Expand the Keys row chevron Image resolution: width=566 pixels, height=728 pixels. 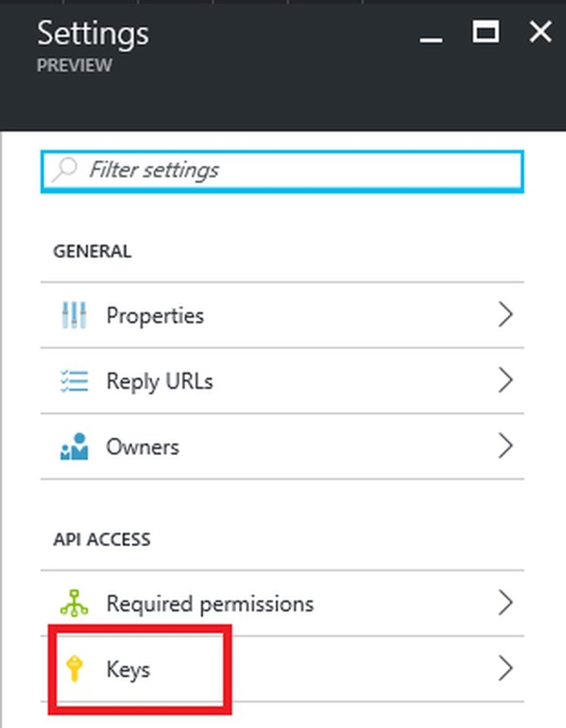507,669
